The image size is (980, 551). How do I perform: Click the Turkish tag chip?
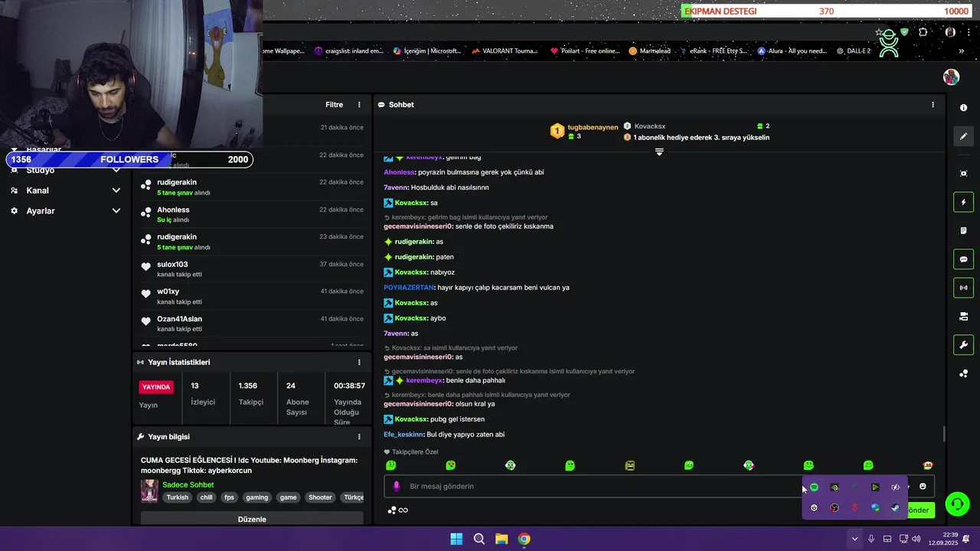coord(178,497)
